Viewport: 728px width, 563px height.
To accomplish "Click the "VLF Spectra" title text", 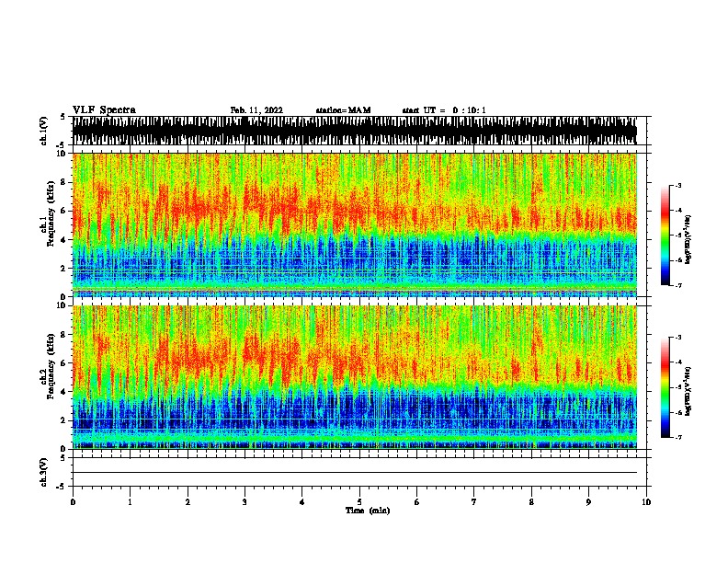I will [x=104, y=110].
